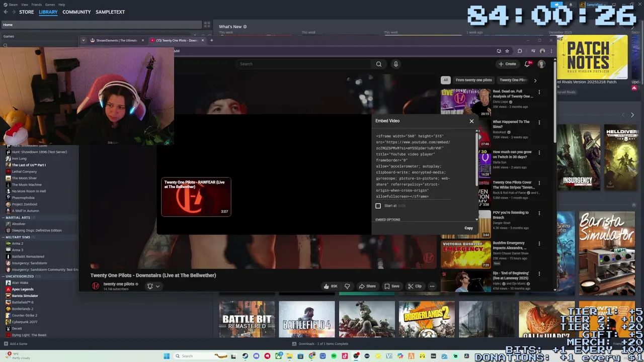Open Battlefield 4 recent game tile
The image size is (644, 362).
click(x=306, y=320)
